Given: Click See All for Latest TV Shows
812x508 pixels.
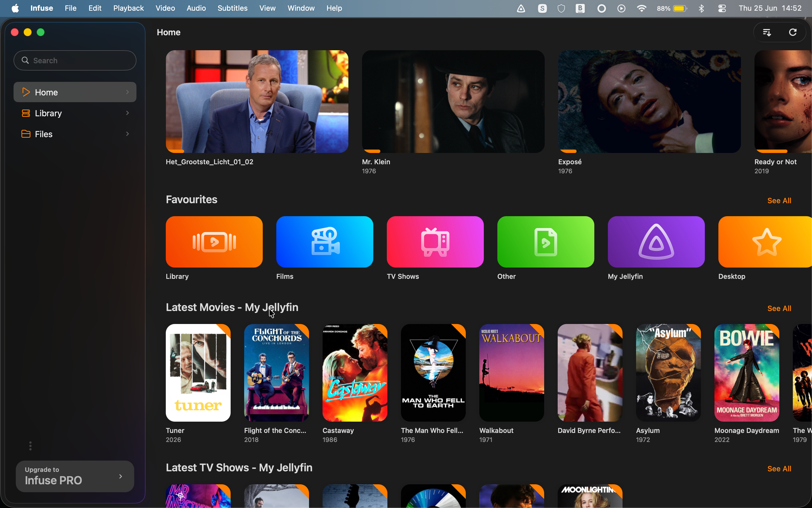Looking at the screenshot, I should [x=779, y=469].
